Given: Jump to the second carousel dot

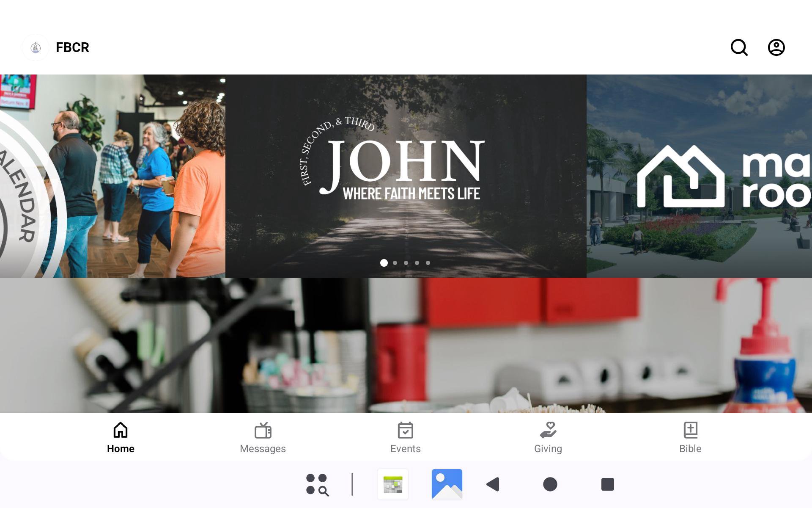Looking at the screenshot, I should point(395,263).
